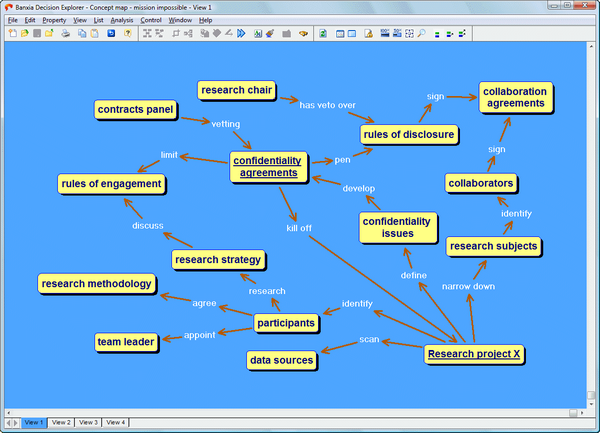Select the 'confidentiality agreements' concept
Image resolution: width=600 pixels, height=433 pixels.
pyautogui.click(x=265, y=166)
